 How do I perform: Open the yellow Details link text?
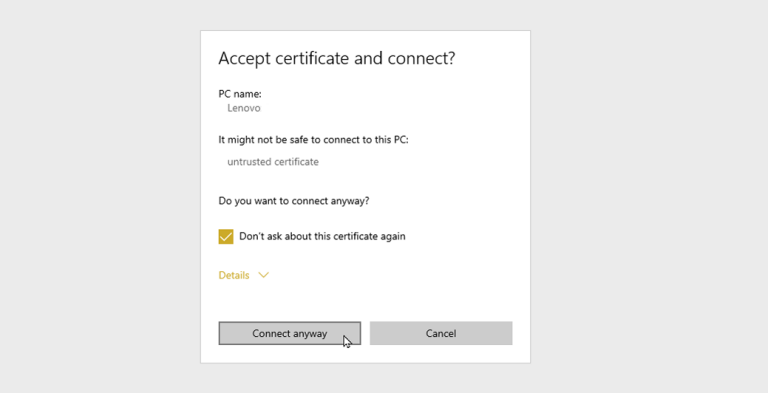(x=234, y=275)
